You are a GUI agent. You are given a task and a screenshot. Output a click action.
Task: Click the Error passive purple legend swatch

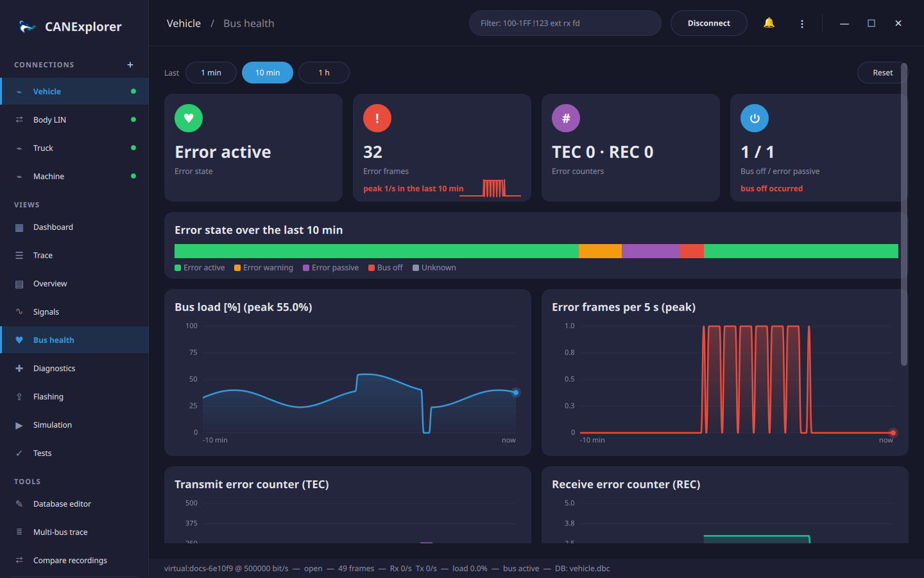[306, 268]
